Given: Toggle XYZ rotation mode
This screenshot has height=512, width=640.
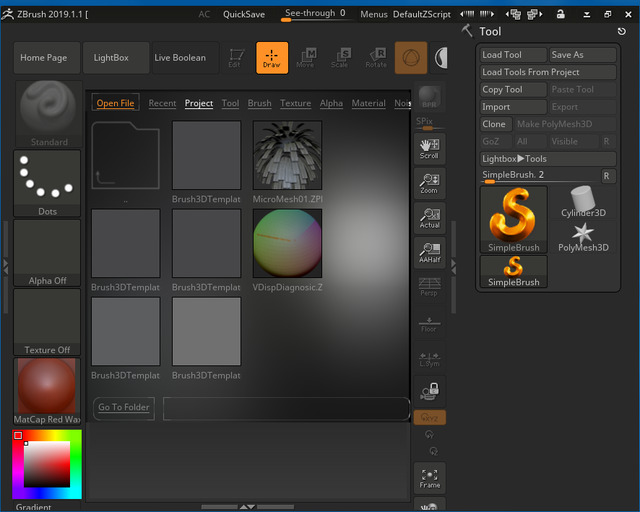Looking at the screenshot, I should [x=429, y=418].
